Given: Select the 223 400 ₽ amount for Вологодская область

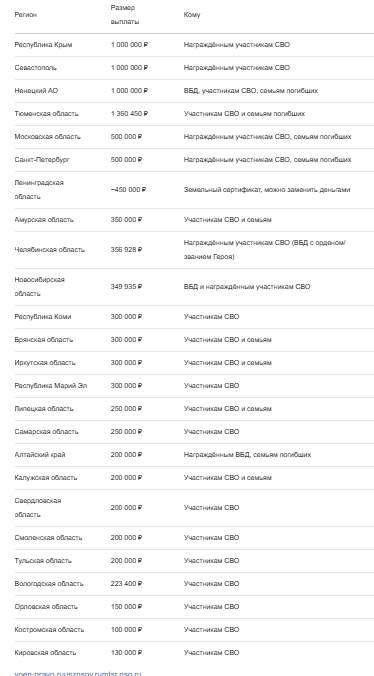Looking at the screenshot, I should click(x=126, y=584).
